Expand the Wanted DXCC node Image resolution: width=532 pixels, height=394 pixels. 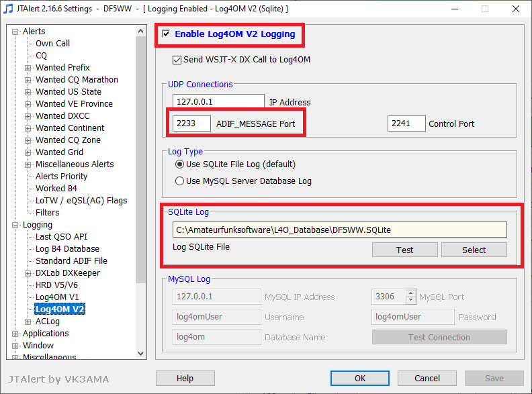pos(28,116)
